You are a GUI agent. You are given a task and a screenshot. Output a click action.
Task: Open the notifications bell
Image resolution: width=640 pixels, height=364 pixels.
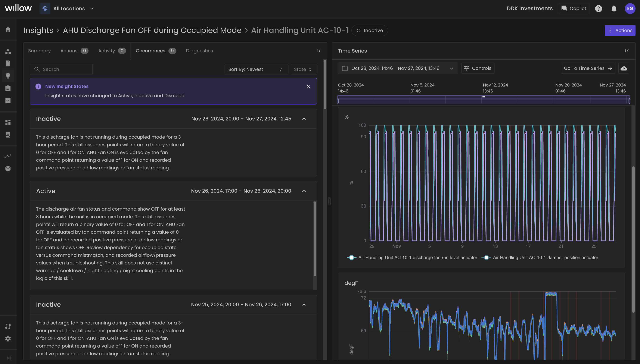click(x=614, y=8)
